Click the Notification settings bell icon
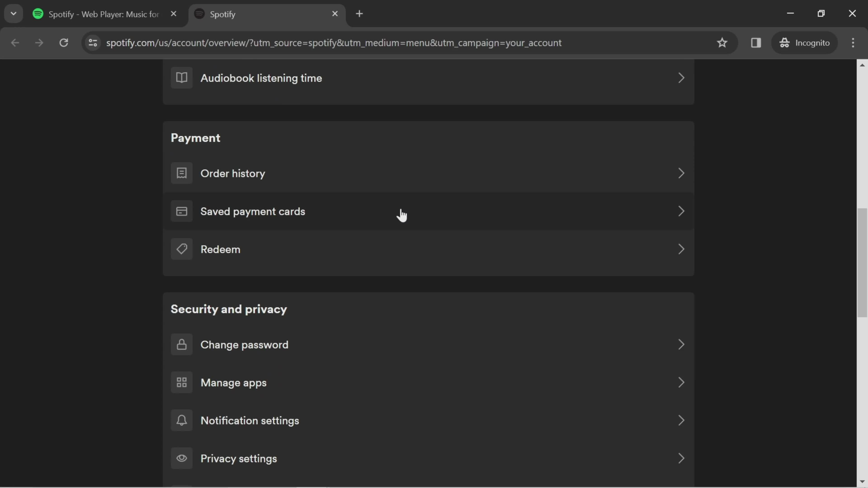The height and width of the screenshot is (488, 868). coord(182,420)
